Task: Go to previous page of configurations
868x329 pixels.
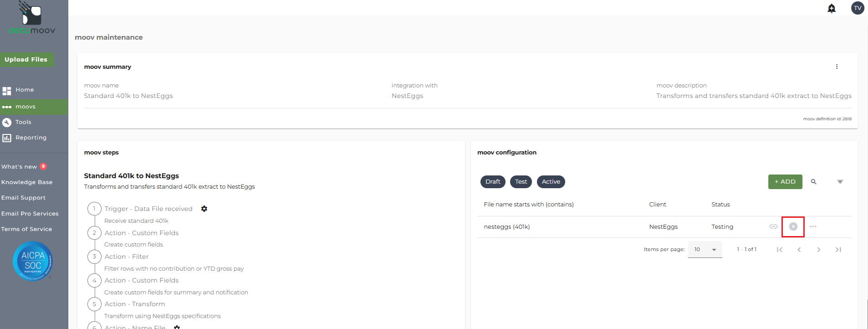Action: [799, 250]
